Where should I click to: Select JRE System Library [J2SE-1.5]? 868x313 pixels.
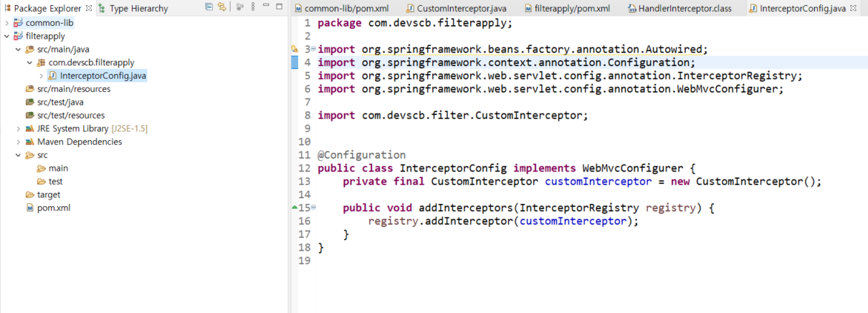click(92, 129)
